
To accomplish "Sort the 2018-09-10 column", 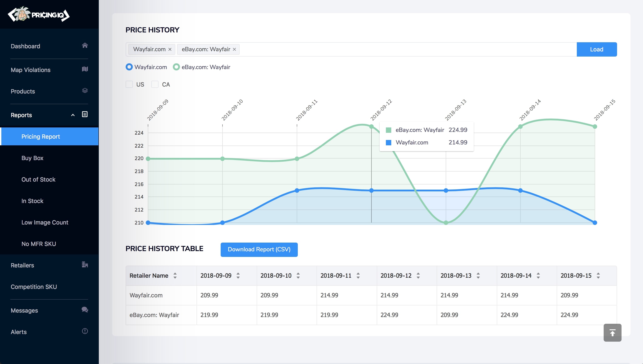I will (x=298, y=275).
